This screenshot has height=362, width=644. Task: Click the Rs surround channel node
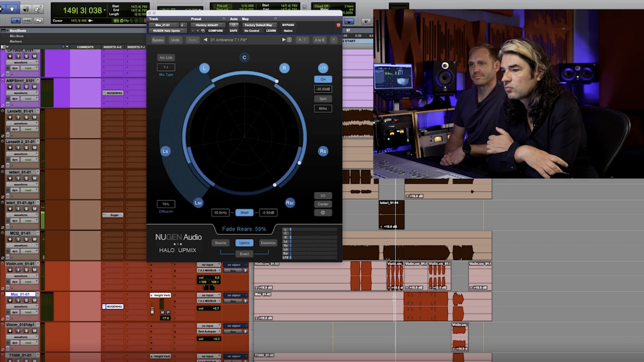tap(323, 151)
